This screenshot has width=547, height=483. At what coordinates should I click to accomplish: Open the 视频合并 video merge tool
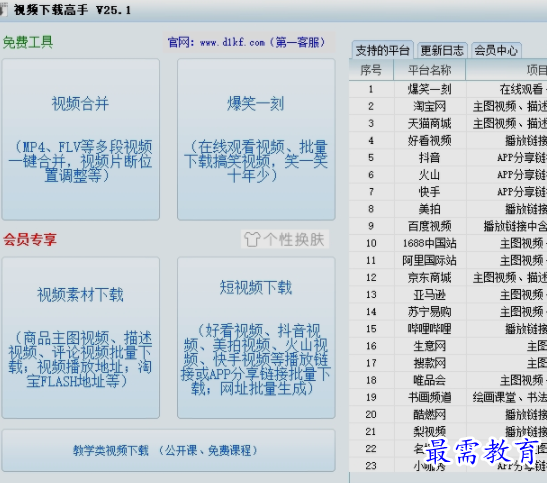click(x=81, y=139)
